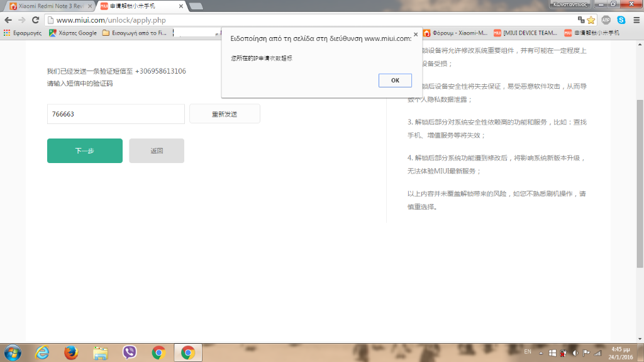This screenshot has height=362, width=644.
Task: Click the first Chrome taskbar icon
Action: (158, 353)
